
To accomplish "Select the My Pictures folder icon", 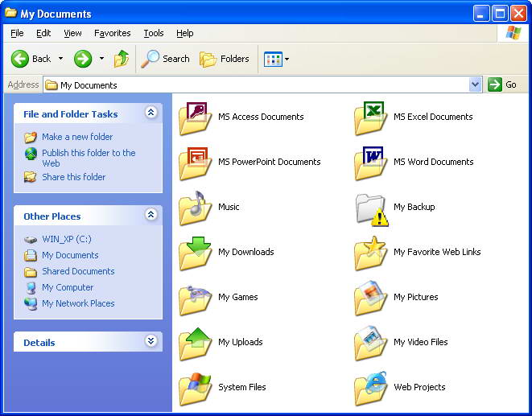I will 370,299.
